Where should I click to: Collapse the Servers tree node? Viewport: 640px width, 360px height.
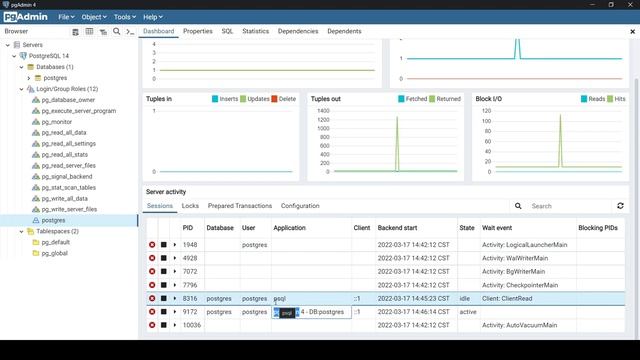(8, 45)
